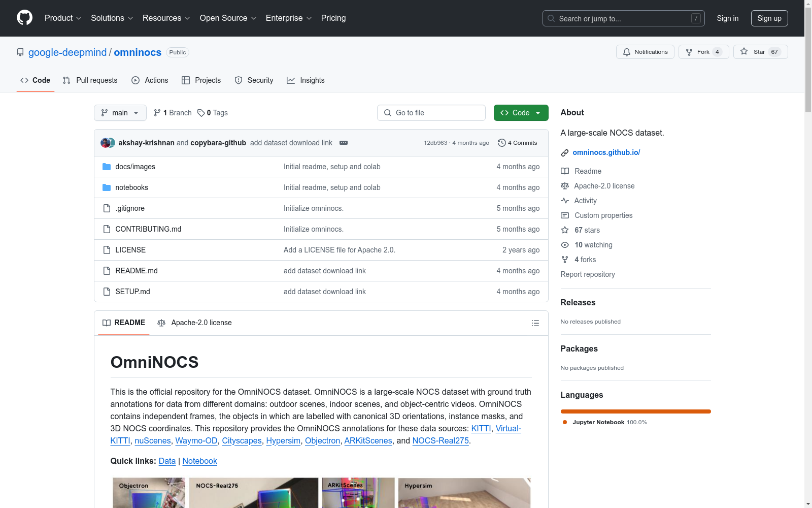Click the stars icon in About sidebar

coord(565,230)
